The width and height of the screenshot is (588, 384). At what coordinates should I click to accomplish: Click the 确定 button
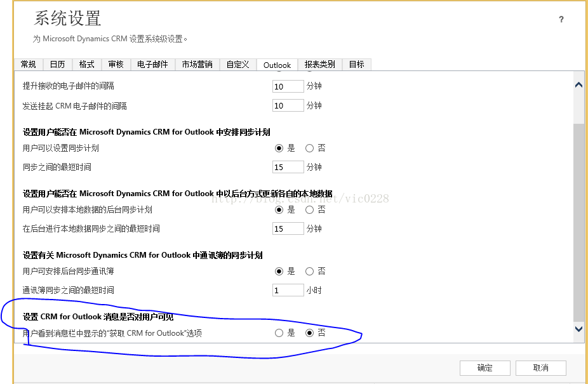click(x=485, y=368)
